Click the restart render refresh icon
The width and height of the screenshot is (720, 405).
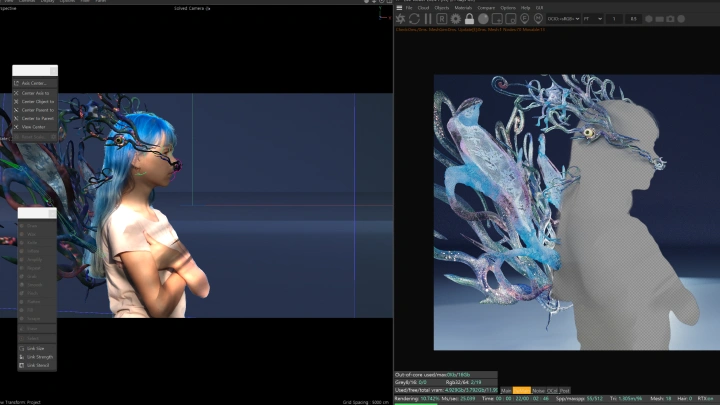point(415,19)
